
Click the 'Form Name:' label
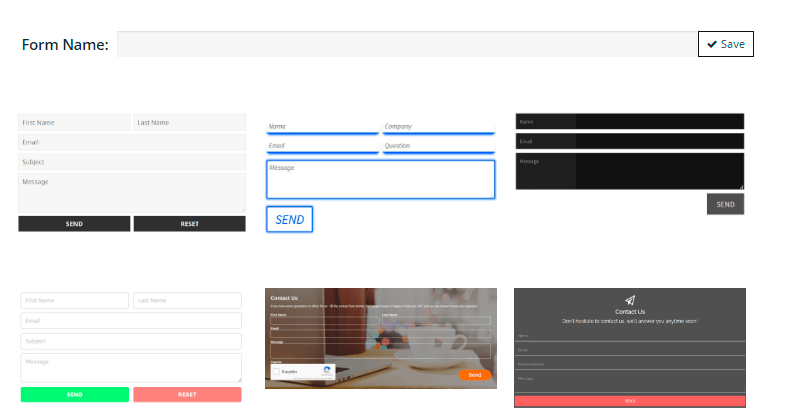[x=65, y=45]
